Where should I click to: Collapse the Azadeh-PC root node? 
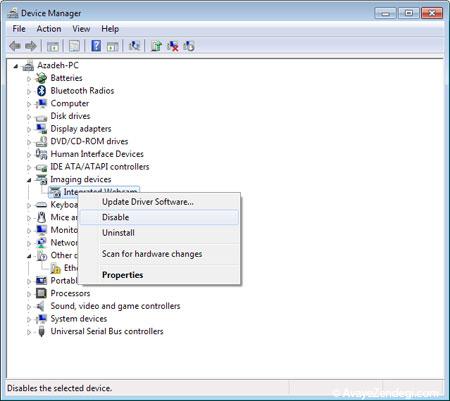[16, 66]
